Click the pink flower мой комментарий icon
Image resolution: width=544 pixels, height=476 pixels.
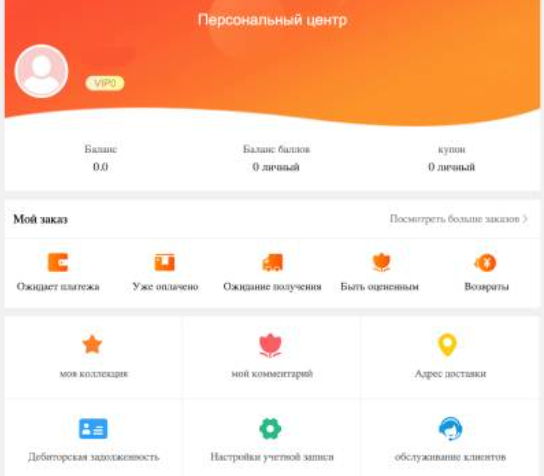pyautogui.click(x=271, y=346)
